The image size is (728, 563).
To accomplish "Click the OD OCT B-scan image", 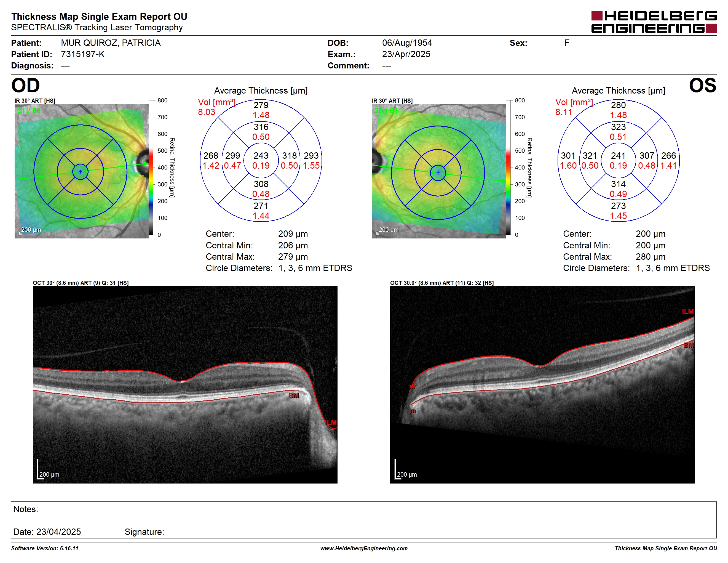I will point(185,384).
